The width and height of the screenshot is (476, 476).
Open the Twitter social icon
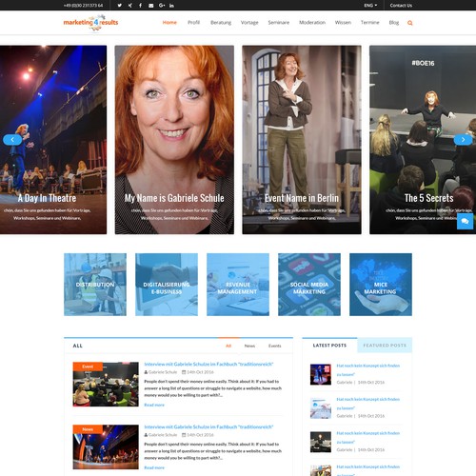click(x=120, y=6)
